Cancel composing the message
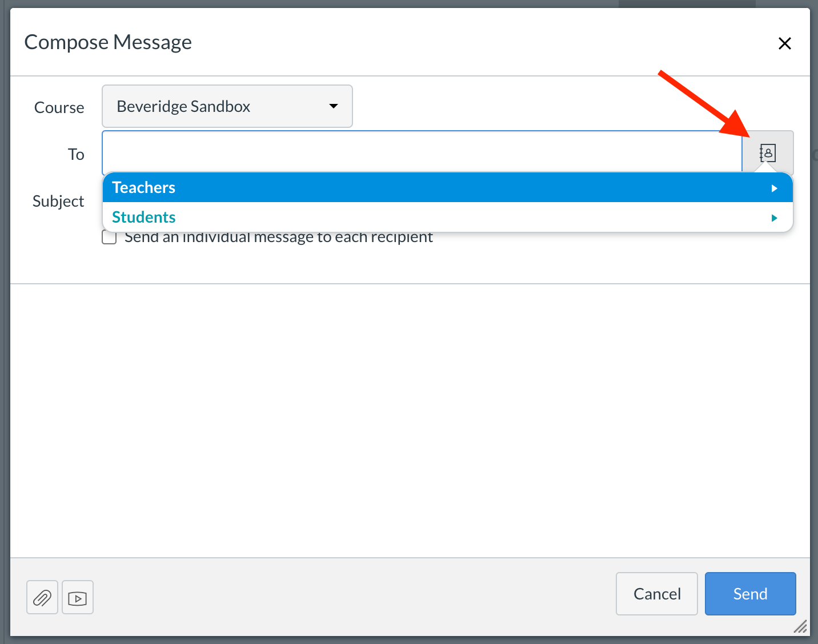 pyautogui.click(x=656, y=594)
